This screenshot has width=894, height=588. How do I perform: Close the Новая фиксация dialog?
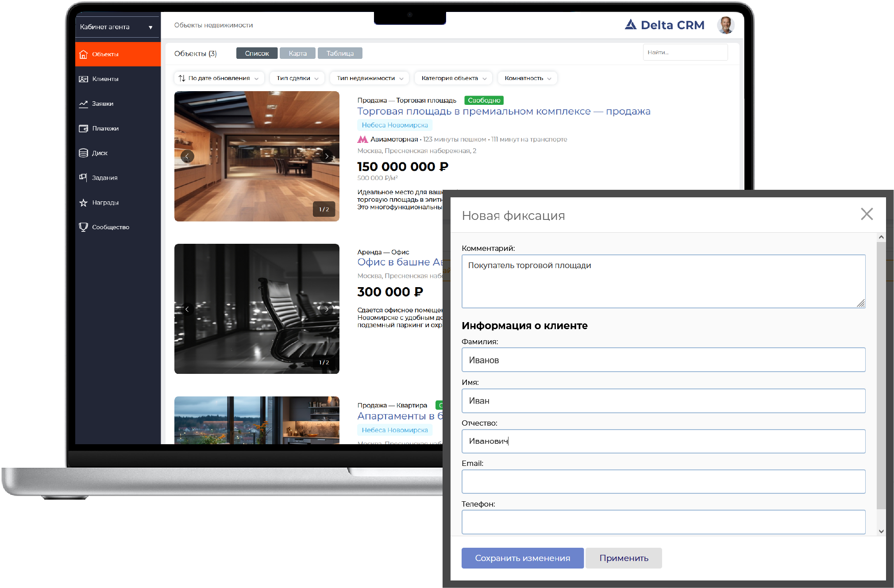[867, 214]
